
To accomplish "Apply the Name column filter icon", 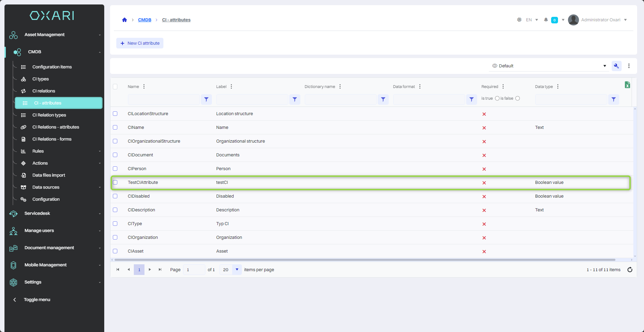I will point(206,99).
